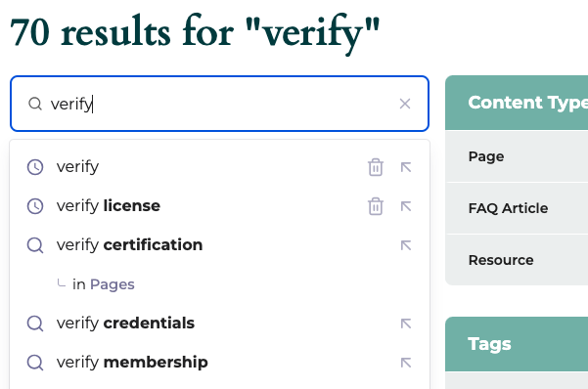Click the clock icon next to "verify license"
Viewport: 588px width, 389px height.
35,206
